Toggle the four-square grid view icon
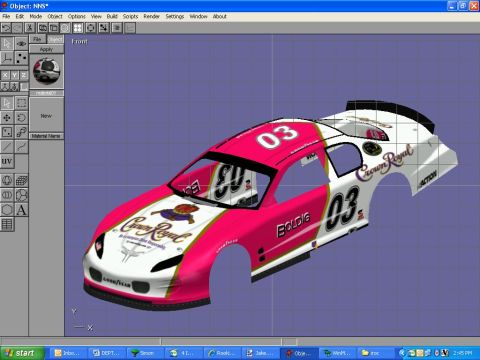 (78, 28)
